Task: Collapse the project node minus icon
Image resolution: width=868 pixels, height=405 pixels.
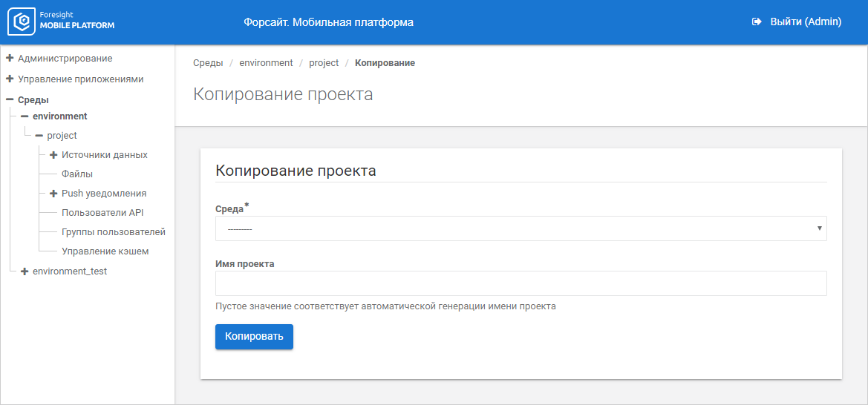Action: click(39, 136)
